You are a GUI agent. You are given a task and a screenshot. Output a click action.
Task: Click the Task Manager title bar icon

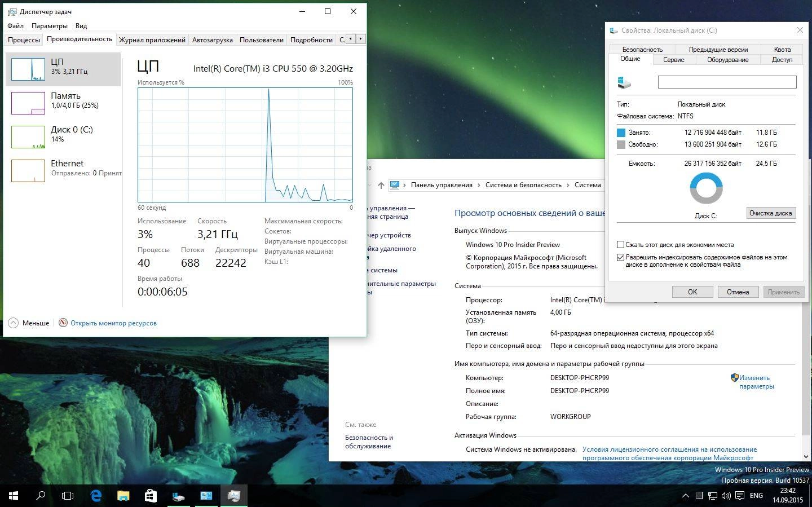[12, 11]
